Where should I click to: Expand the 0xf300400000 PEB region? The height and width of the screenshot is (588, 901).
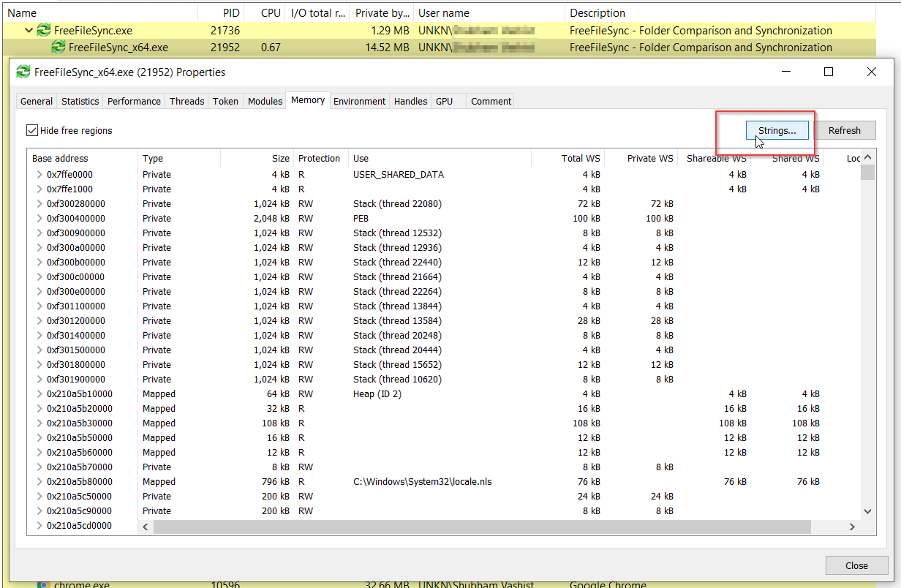coord(39,219)
